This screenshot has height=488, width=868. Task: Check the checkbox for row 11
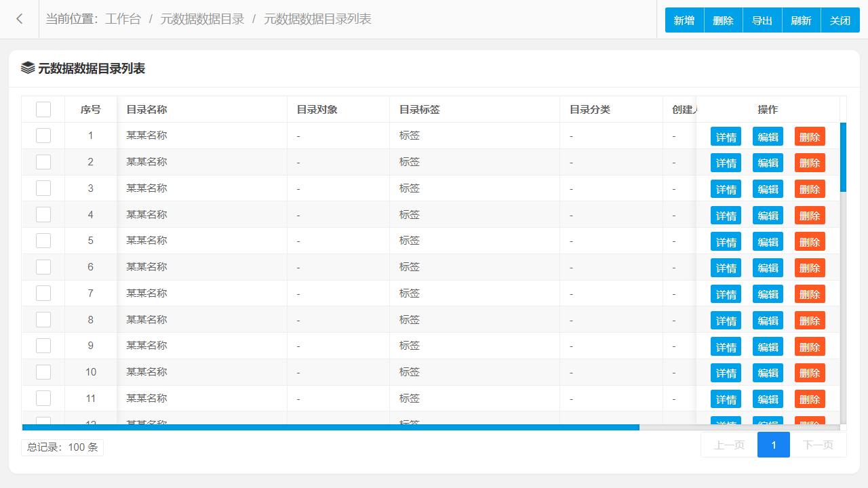[x=43, y=399]
